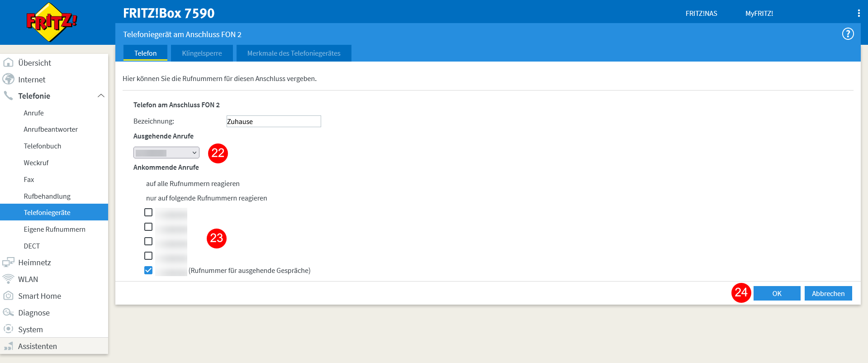The image size is (868, 363).
Task: Click the Übersicht house icon
Action: click(x=8, y=62)
